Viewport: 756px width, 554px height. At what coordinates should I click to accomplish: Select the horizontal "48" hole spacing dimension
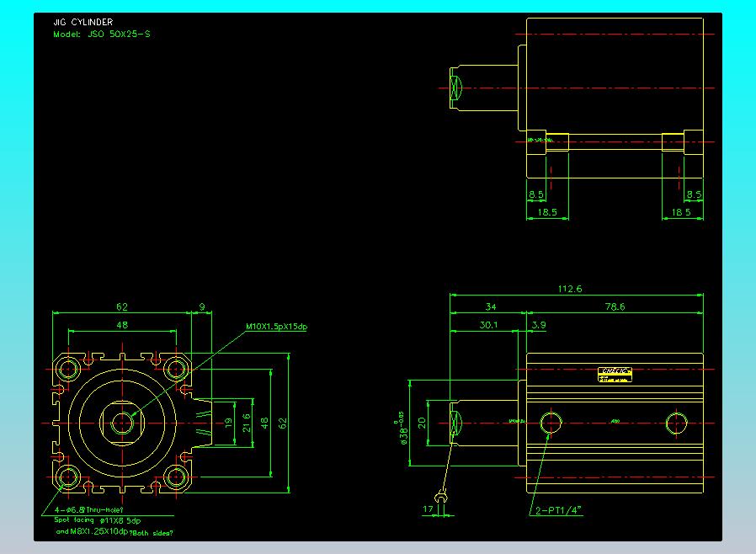point(122,325)
